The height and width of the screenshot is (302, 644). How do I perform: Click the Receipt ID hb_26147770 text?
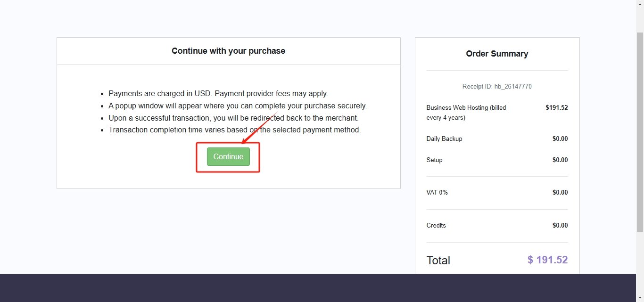497,86
